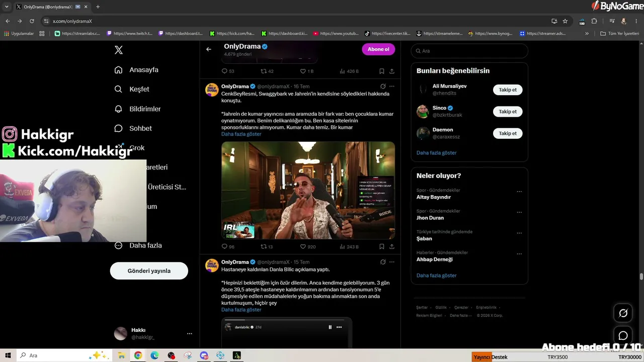The width and height of the screenshot is (644, 362).
Task: Open the floating Grok button
Action: pos(623,313)
